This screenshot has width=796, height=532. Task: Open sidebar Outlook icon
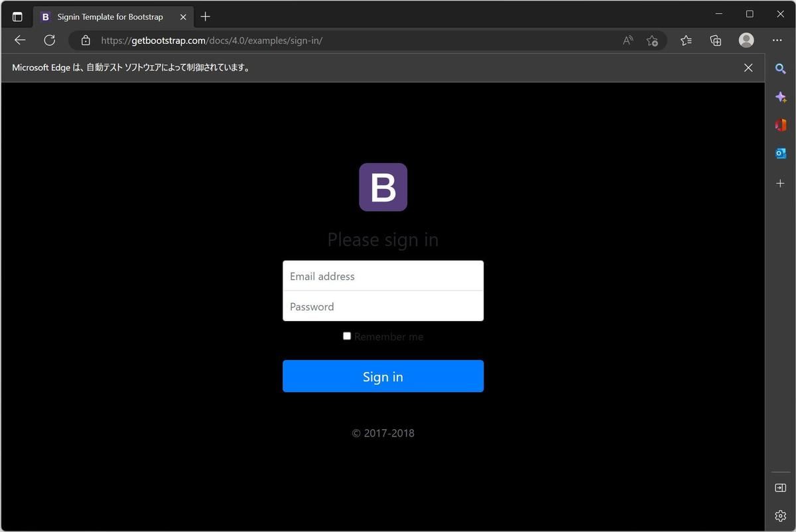click(781, 153)
